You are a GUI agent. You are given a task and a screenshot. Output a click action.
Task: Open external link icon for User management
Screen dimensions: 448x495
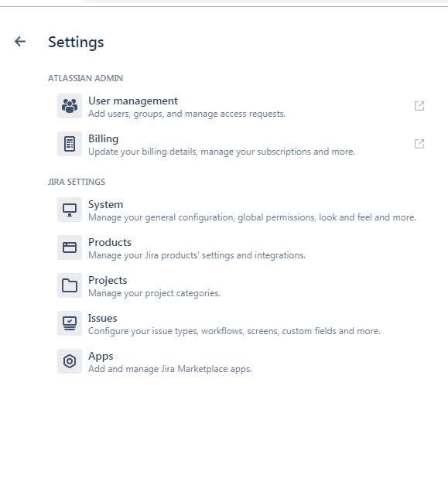(x=419, y=106)
